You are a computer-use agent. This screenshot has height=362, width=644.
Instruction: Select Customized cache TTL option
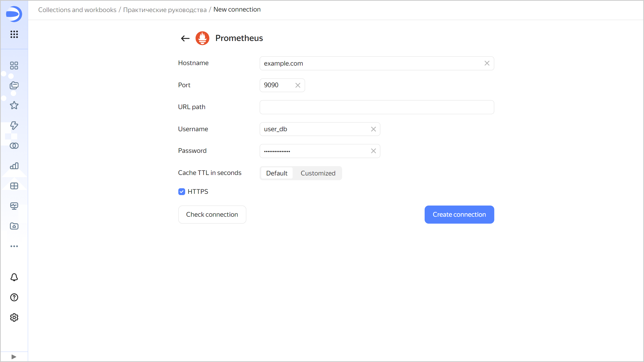[x=318, y=173]
